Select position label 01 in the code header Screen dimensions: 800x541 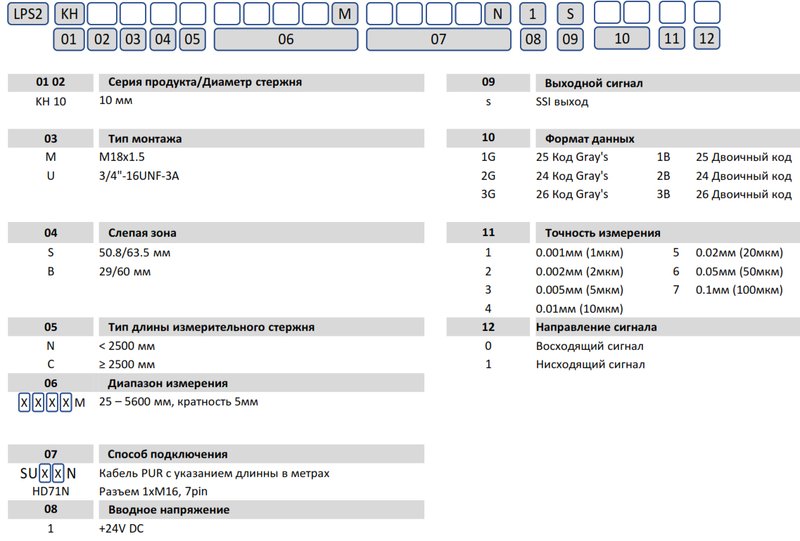68,39
